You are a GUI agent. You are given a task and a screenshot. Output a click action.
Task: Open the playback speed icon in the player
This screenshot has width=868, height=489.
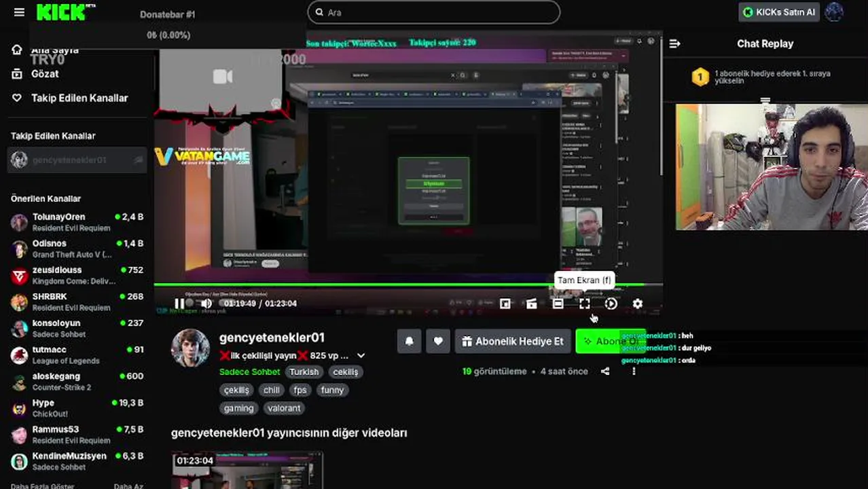[611, 304]
